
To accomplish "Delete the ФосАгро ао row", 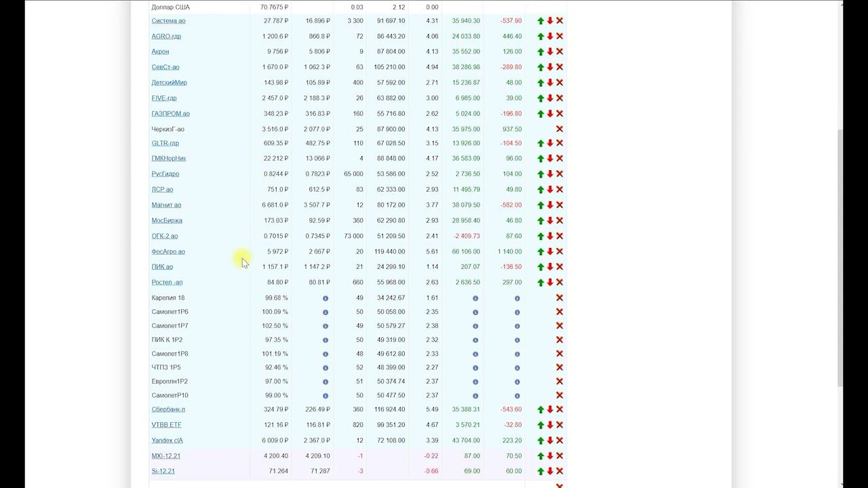I will coord(559,251).
